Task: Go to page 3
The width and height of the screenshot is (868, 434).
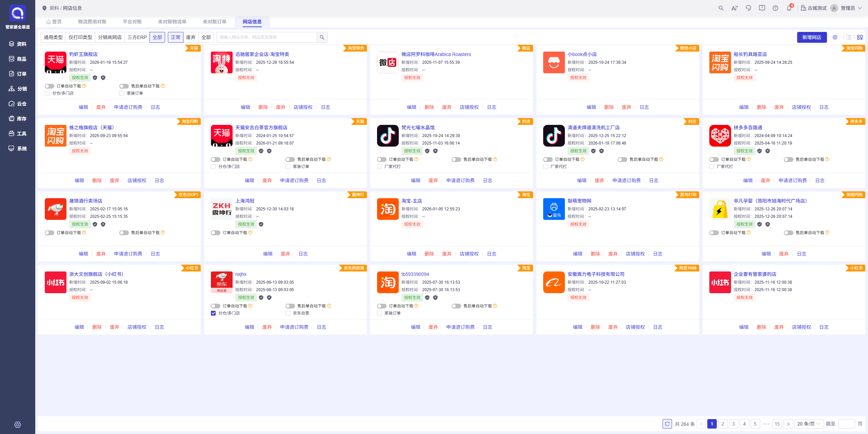Action: [733, 424]
